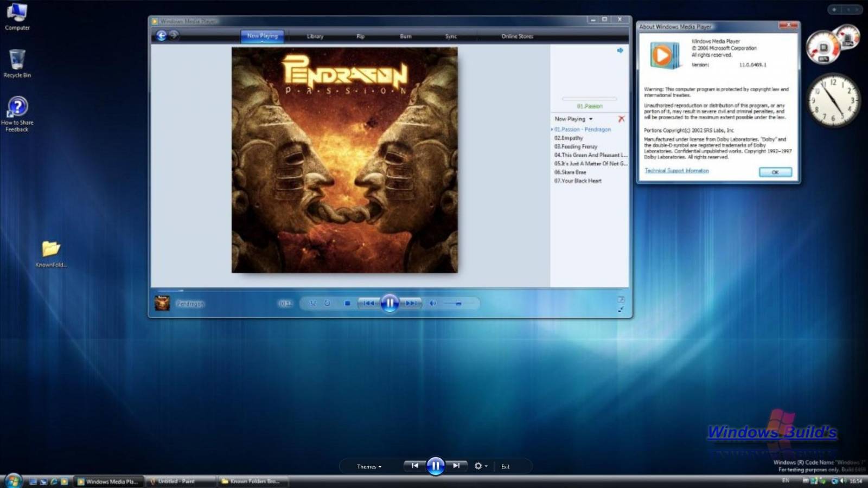Click the seek bar above the player controls
This screenshot has height=488, width=868.
[390, 290]
